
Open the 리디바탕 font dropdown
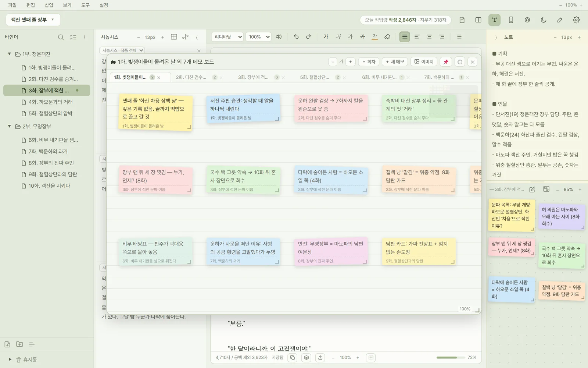tap(227, 37)
